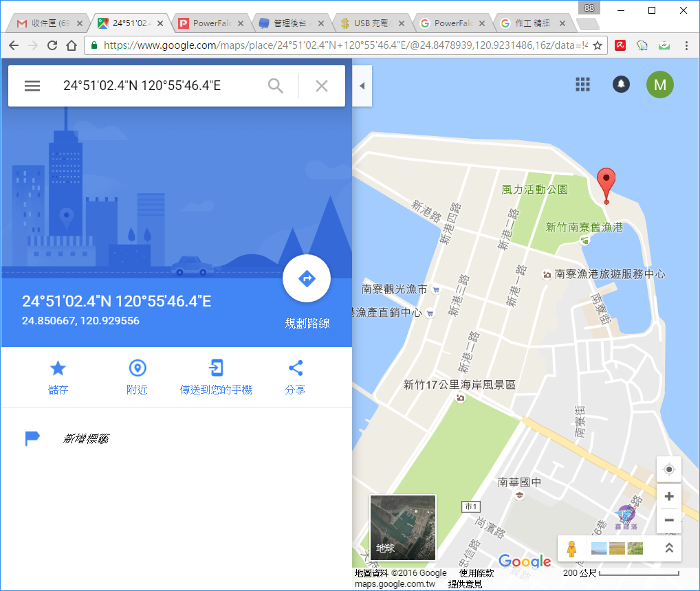Click the directions 規劃路線 button

[307, 279]
